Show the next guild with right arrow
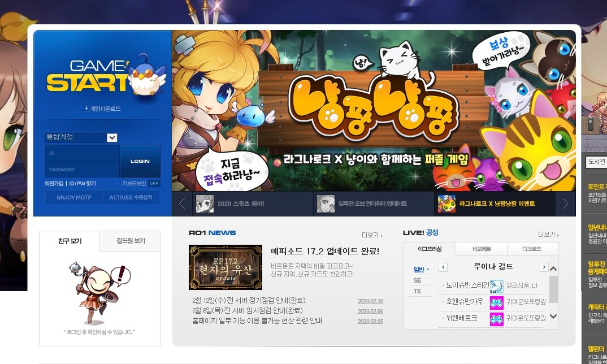 544,267
